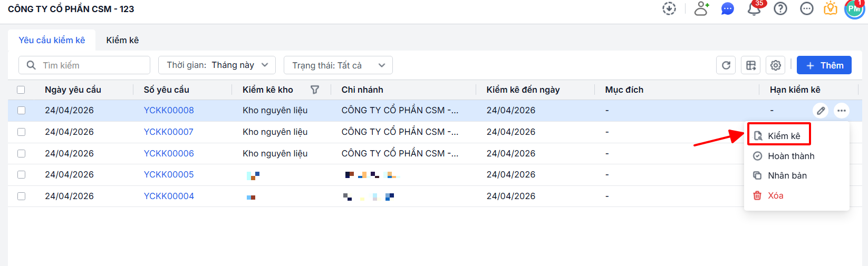The height and width of the screenshot is (266, 868).
Task: Click the three-dot more options on first row
Action: pos(842,111)
